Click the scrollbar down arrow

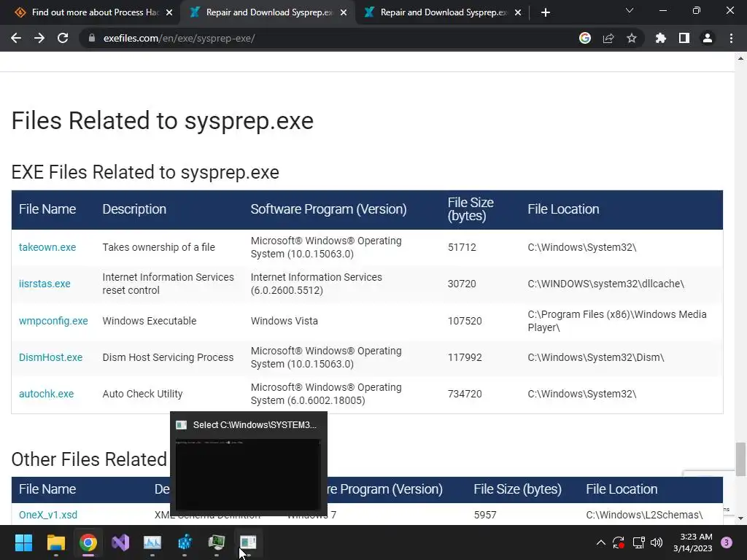(740, 518)
